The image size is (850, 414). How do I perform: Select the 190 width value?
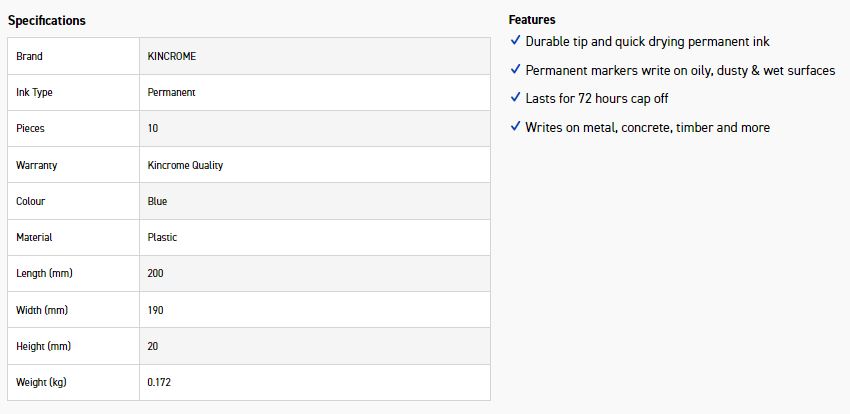(x=155, y=310)
